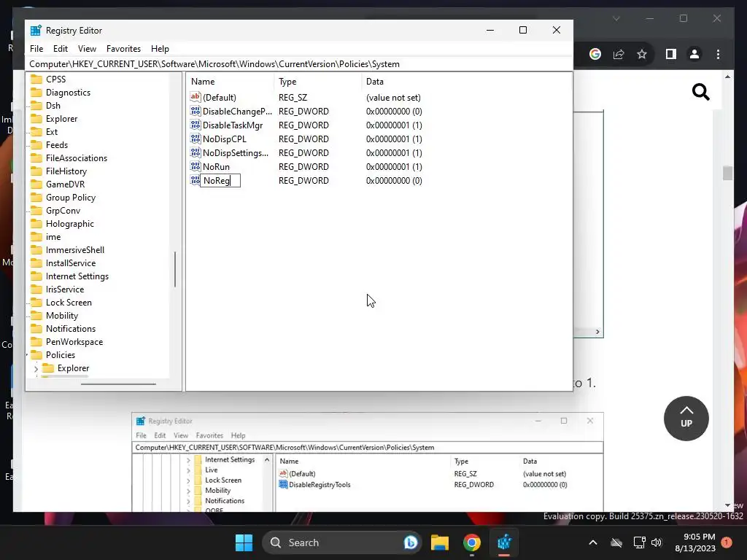Viewport: 747px width, 560px height.
Task: Select the DisableChangeP... DWORD icon
Action: click(196, 111)
